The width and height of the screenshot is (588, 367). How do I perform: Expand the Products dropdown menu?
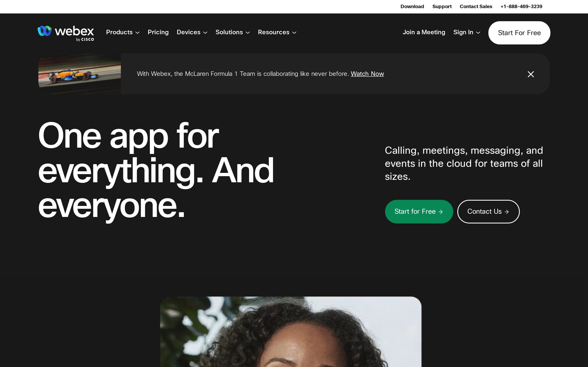(x=123, y=32)
